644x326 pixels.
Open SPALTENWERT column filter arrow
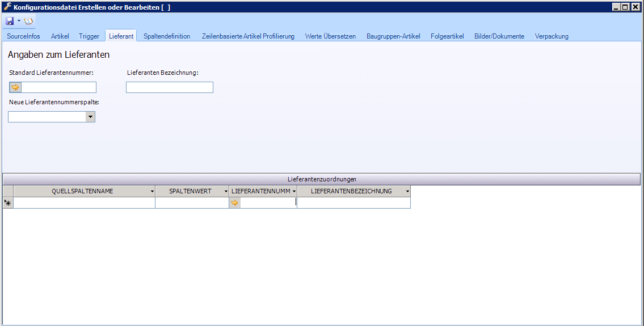(x=226, y=192)
